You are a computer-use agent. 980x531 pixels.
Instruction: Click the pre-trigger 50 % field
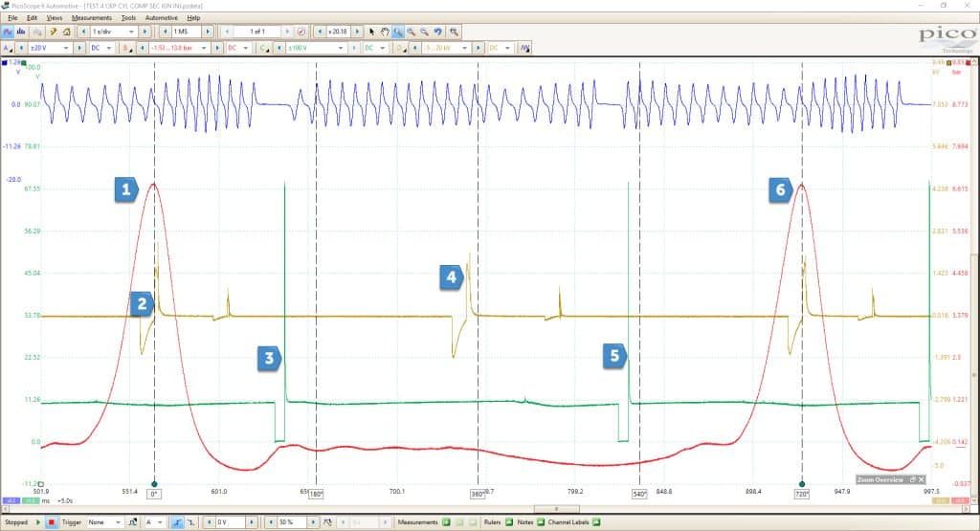pyautogui.click(x=292, y=522)
